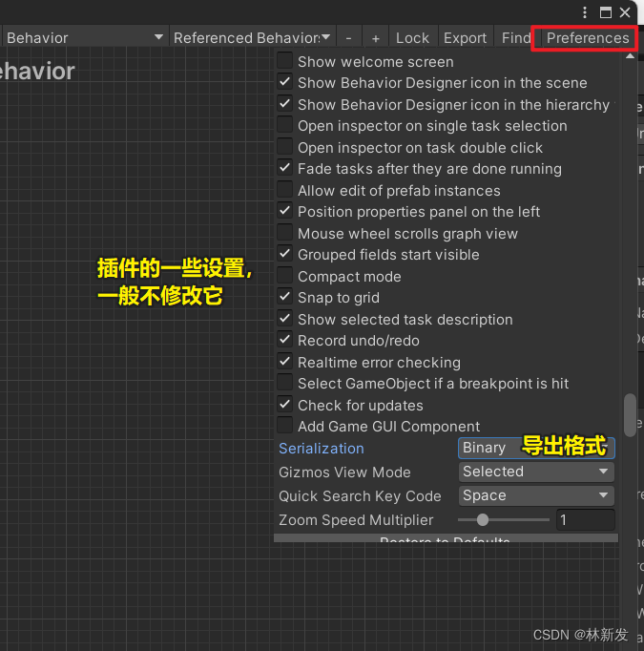The image size is (644, 651).
Task: Toggle Show Behavior Designer icon in the scene
Action: click(x=285, y=82)
